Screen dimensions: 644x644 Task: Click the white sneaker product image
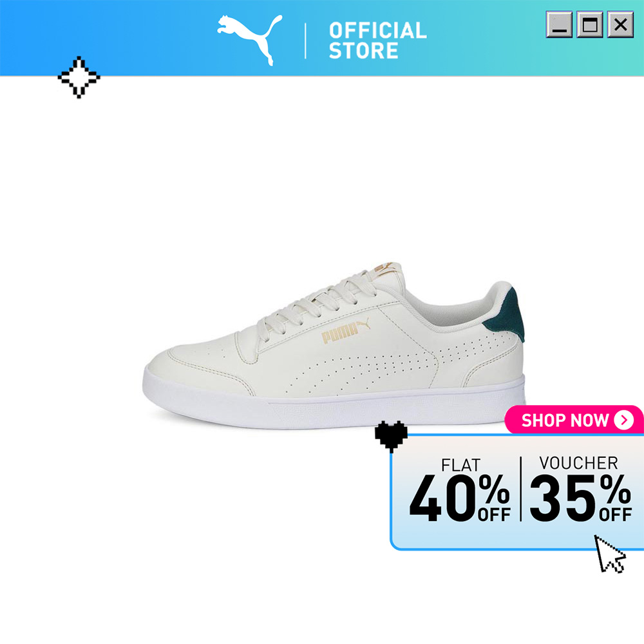(x=334, y=345)
